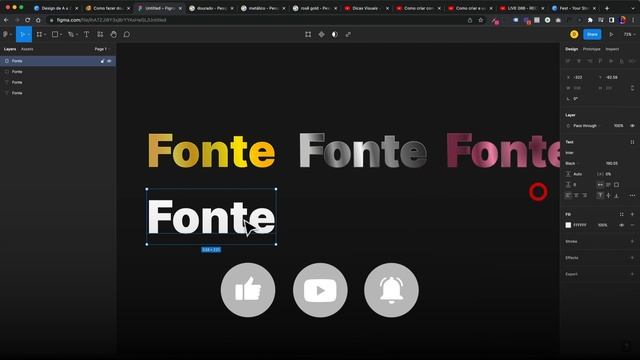Align text to bottom
The image size is (640, 360).
tap(616, 196)
